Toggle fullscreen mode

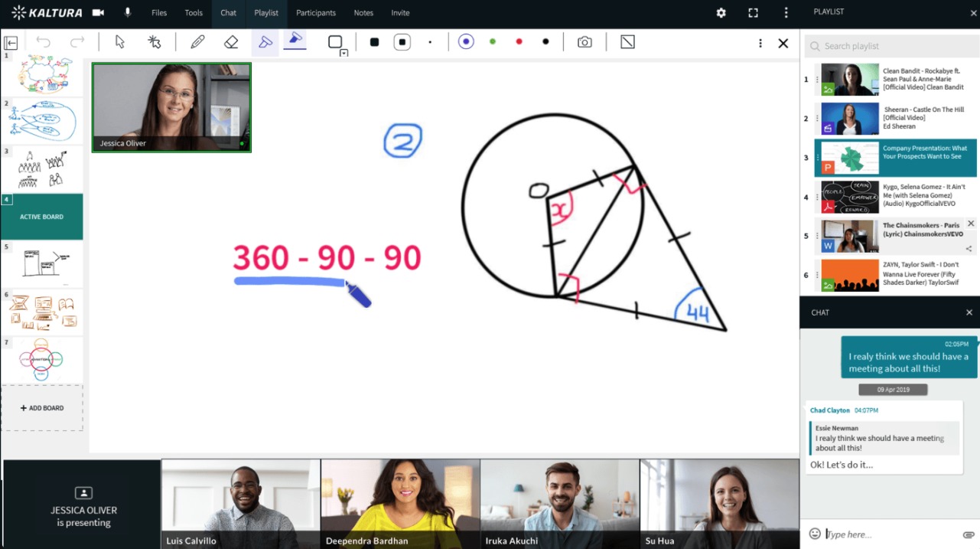[752, 12]
